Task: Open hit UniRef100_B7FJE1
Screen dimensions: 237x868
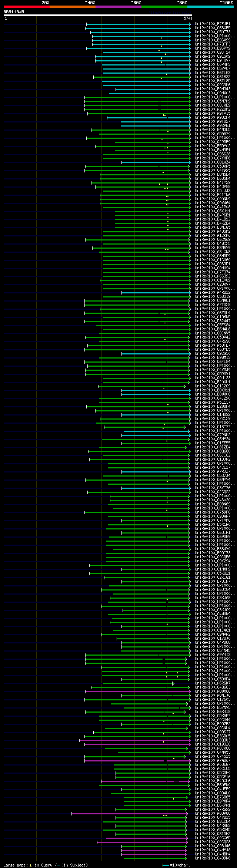Action: click(213, 24)
